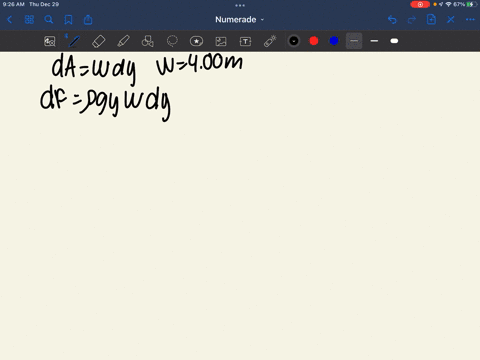Viewport: 480px width, 360px height.
Task: Open the thumbnail grid view
Action: coord(29,20)
